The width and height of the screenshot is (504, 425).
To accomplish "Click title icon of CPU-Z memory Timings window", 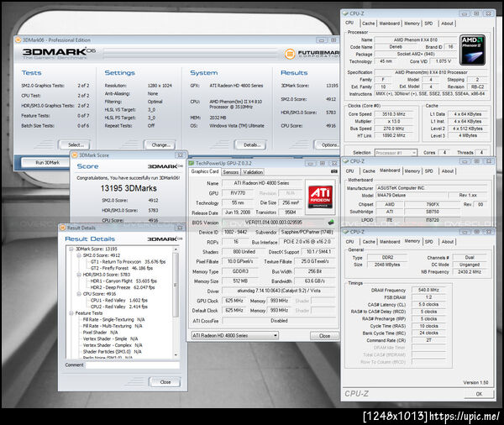I will click(346, 232).
